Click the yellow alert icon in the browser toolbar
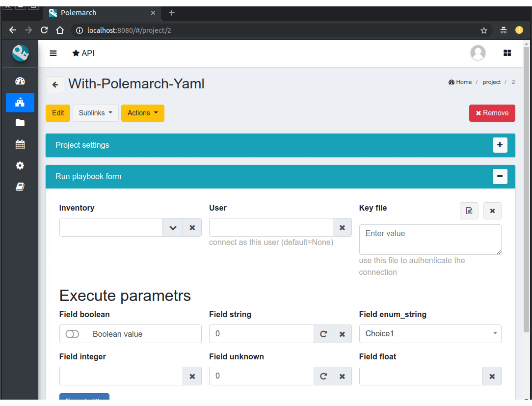This screenshot has height=406, width=532. 519,30
